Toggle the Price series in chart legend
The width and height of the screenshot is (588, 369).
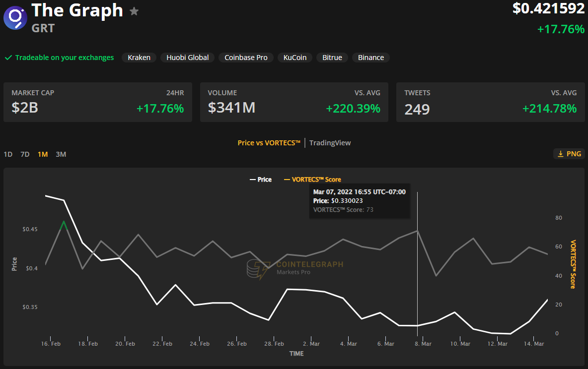click(260, 180)
